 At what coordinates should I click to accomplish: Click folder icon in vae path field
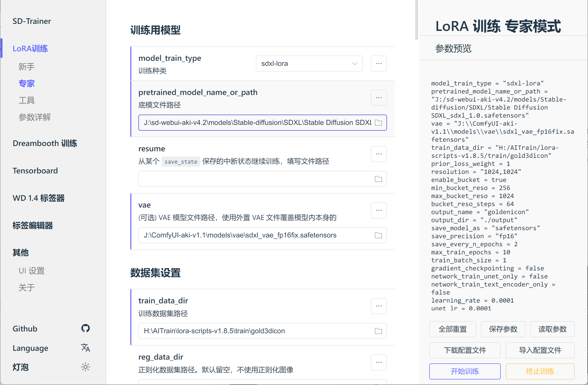[378, 235]
